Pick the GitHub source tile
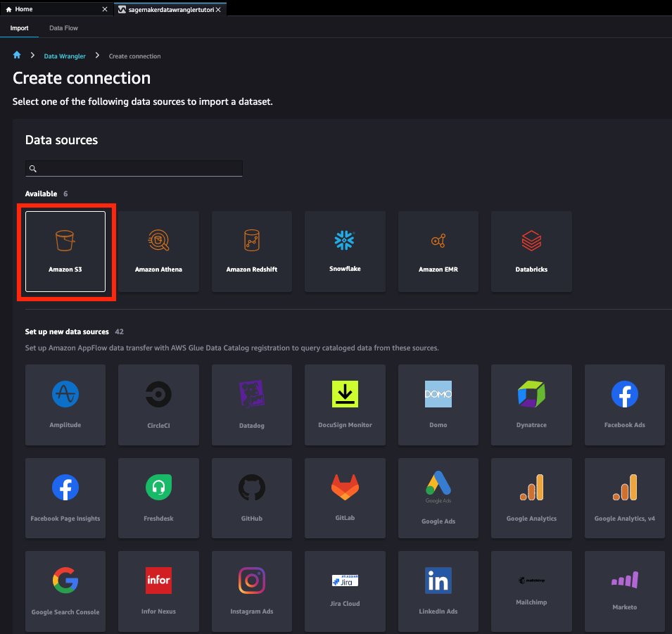Viewport: 672px width, 634px height. tap(252, 498)
